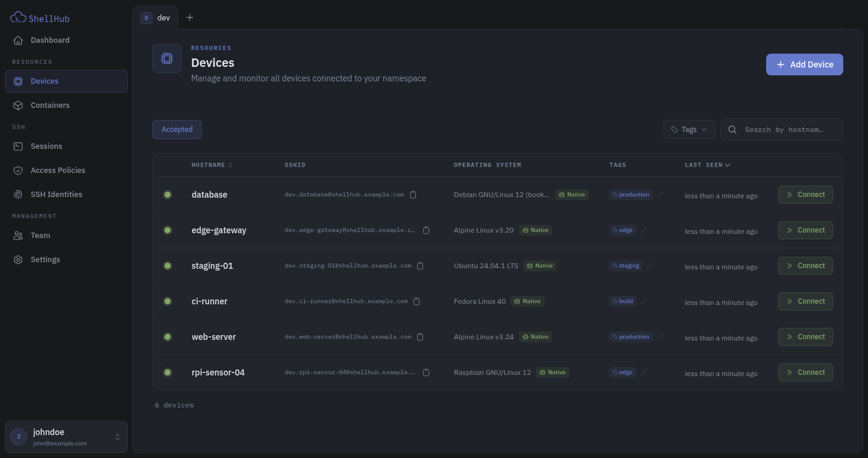Open the Tags filter dropdown

tap(689, 130)
